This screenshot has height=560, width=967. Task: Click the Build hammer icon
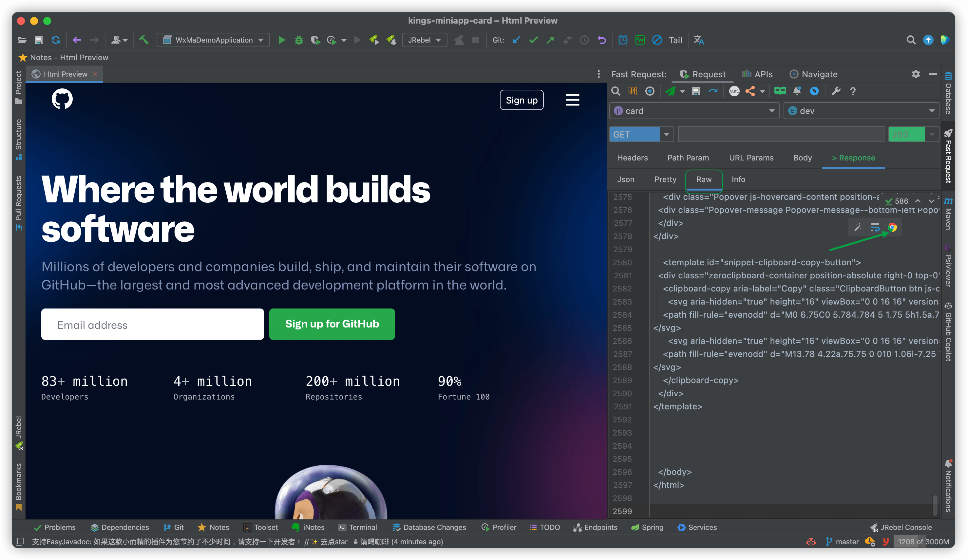click(143, 40)
